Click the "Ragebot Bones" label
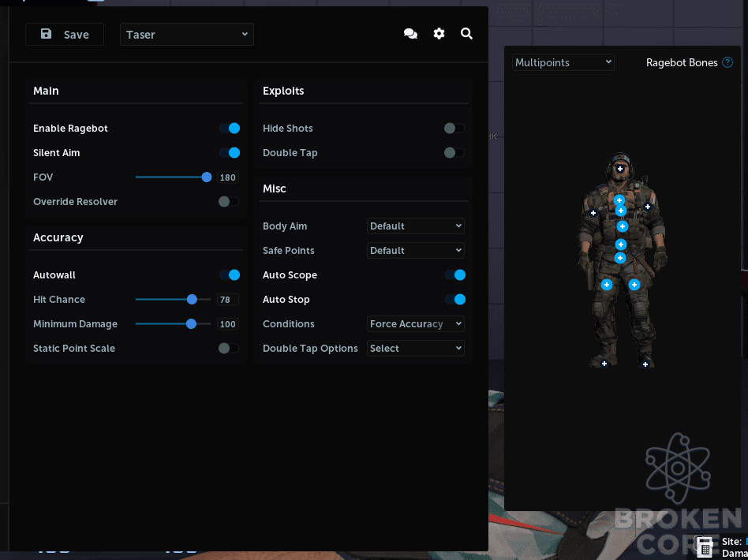Image resolution: width=748 pixels, height=560 pixels. coord(682,62)
